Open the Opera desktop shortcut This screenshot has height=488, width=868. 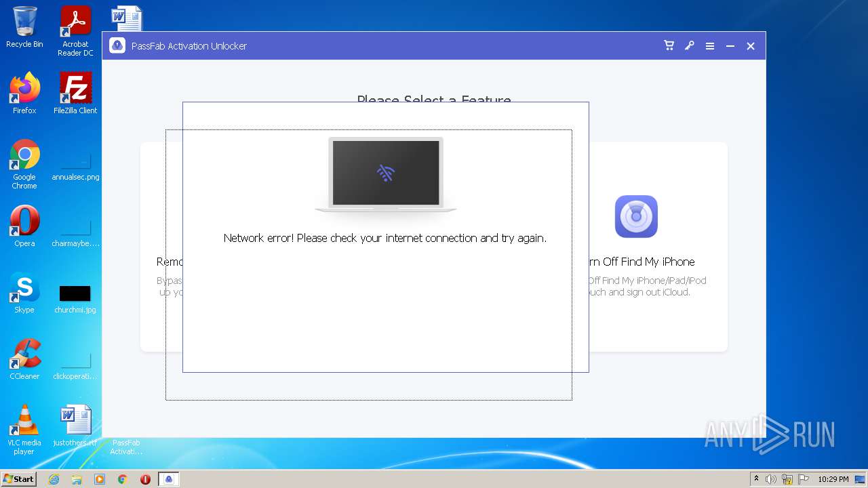[24, 226]
